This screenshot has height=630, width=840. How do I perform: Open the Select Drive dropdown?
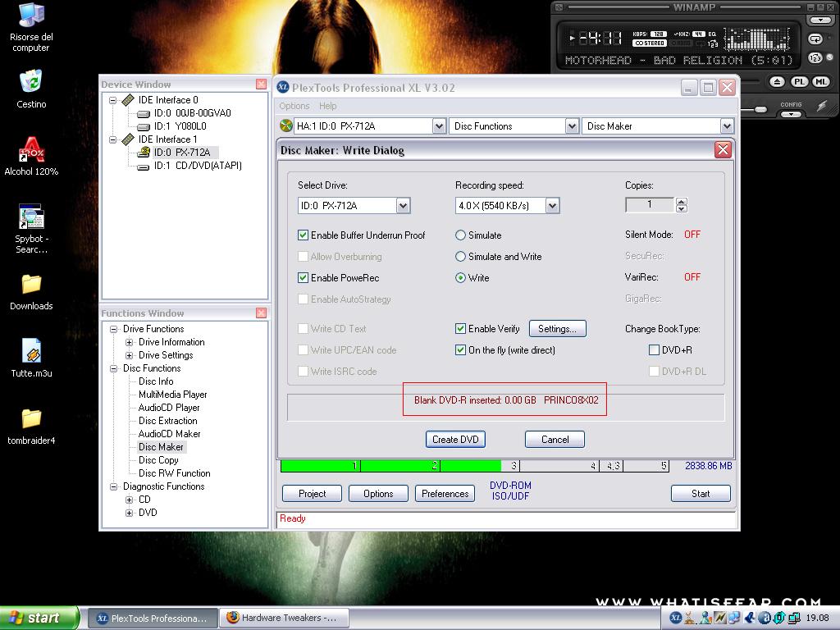pyautogui.click(x=403, y=205)
